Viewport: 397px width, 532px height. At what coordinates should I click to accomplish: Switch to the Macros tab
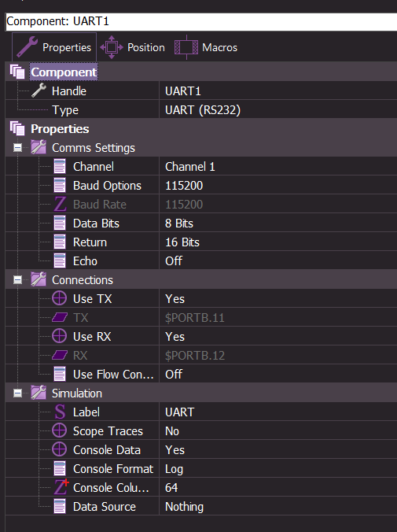[x=206, y=47]
